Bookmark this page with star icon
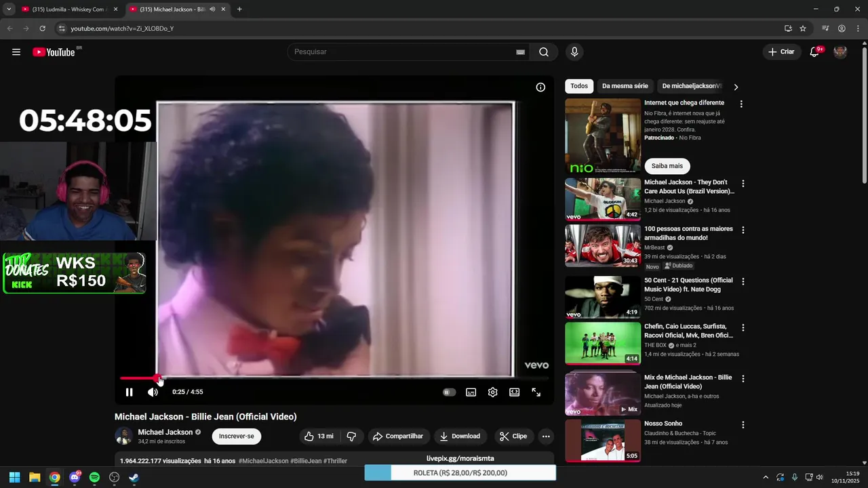The width and height of the screenshot is (868, 488). pyautogui.click(x=803, y=28)
